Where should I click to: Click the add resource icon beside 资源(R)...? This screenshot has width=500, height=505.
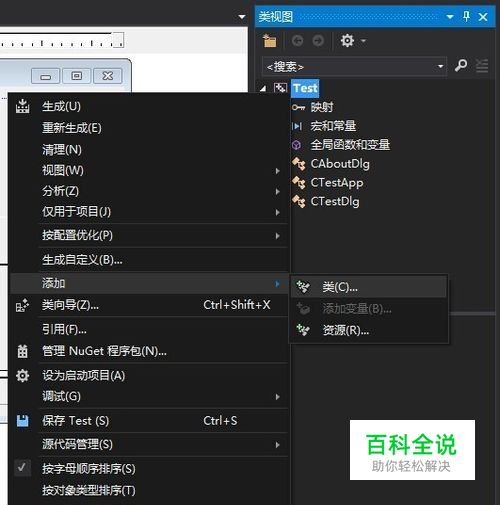303,330
